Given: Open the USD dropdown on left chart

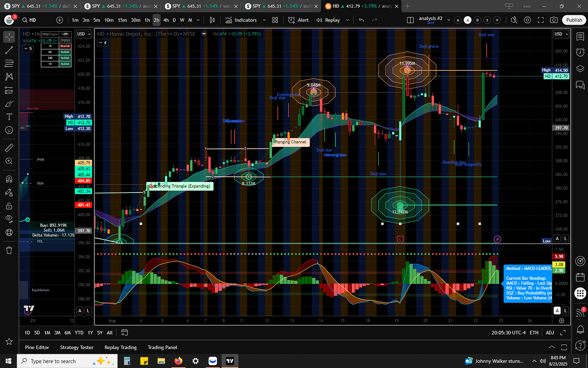Looking at the screenshot, I should [x=84, y=34].
